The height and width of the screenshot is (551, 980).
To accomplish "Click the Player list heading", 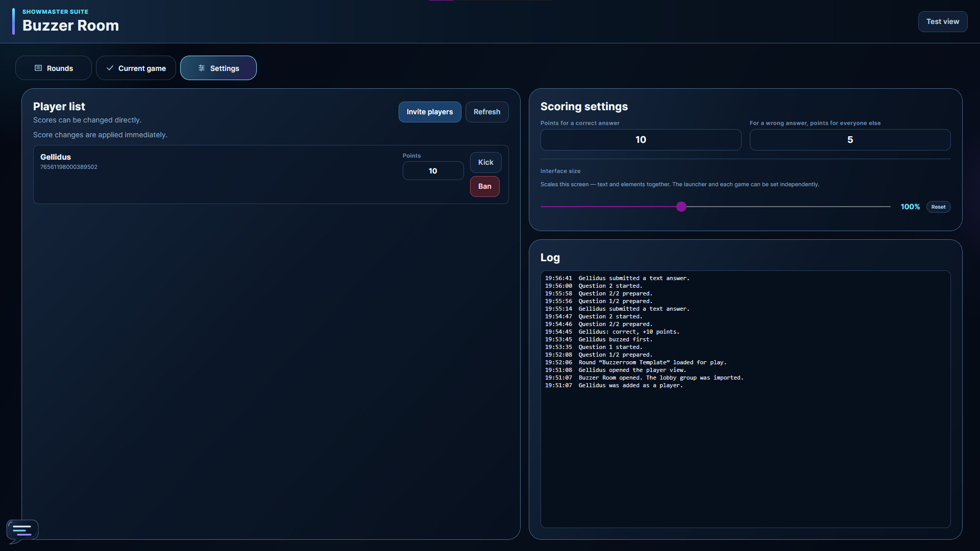I will (59, 107).
